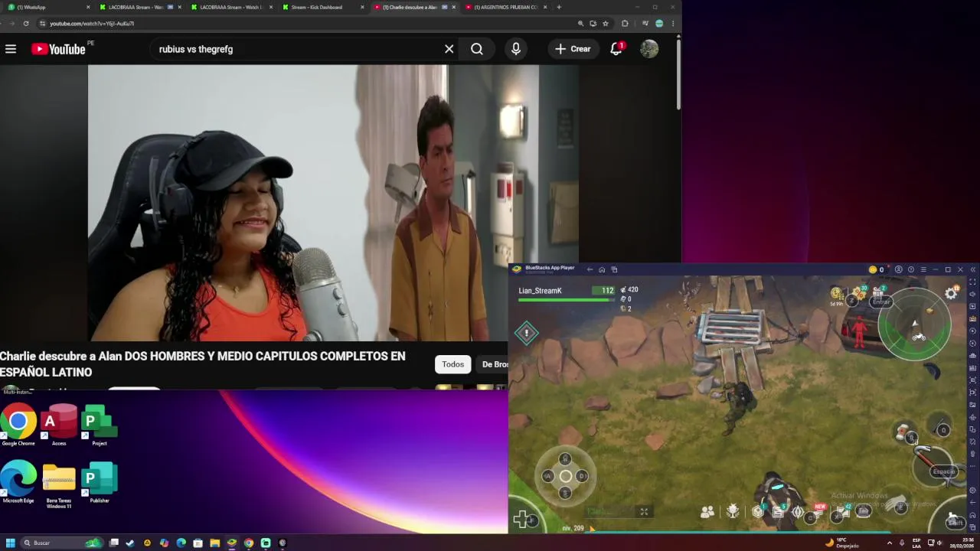Open BlueStacks multi-window recent apps icon

point(614,269)
